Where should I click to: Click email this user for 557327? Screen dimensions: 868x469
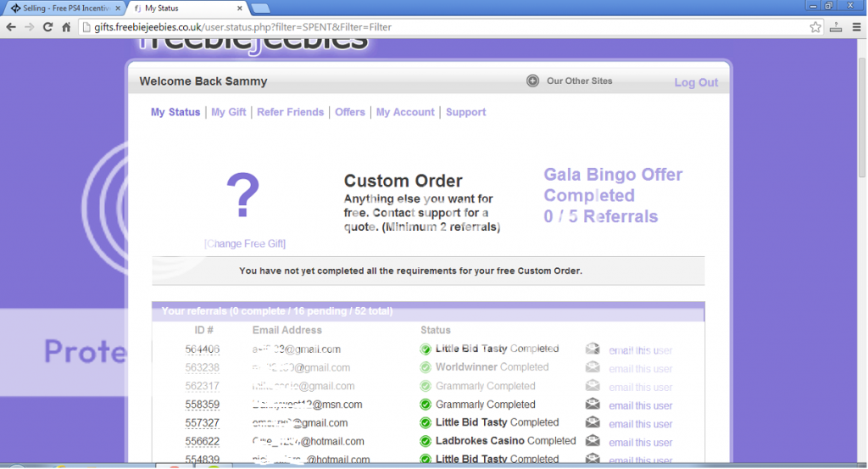click(641, 424)
